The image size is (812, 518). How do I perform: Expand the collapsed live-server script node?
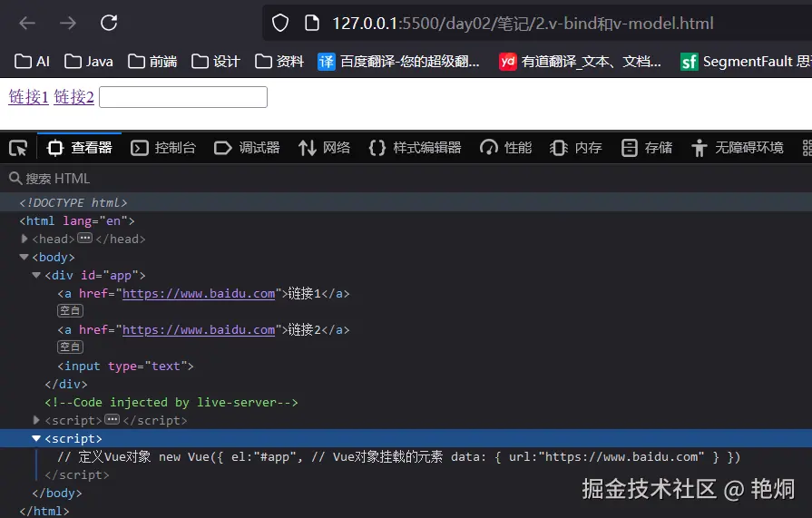(x=36, y=420)
